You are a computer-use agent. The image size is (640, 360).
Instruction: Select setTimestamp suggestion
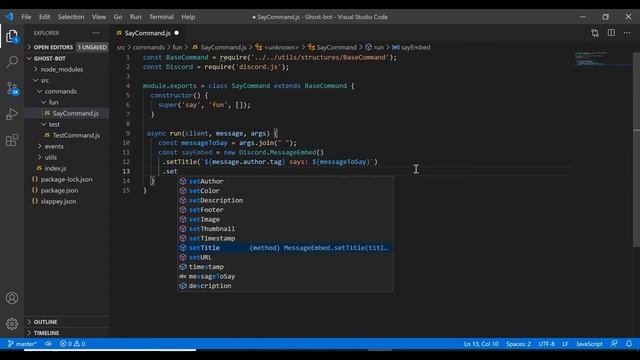click(x=285, y=238)
